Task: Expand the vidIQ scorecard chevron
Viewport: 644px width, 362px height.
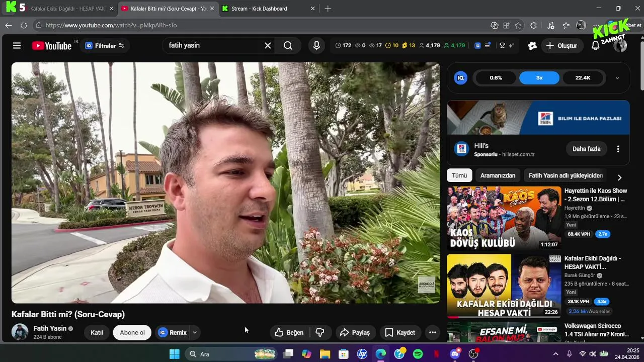Action: click(617, 78)
